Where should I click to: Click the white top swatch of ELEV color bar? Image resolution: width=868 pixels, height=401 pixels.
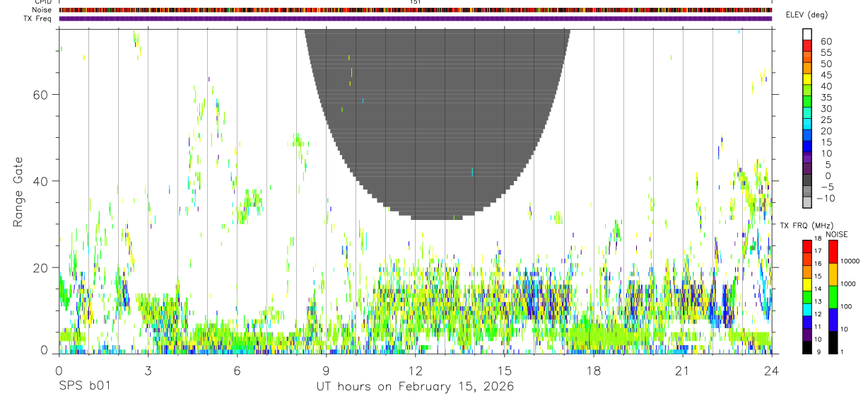coord(807,34)
